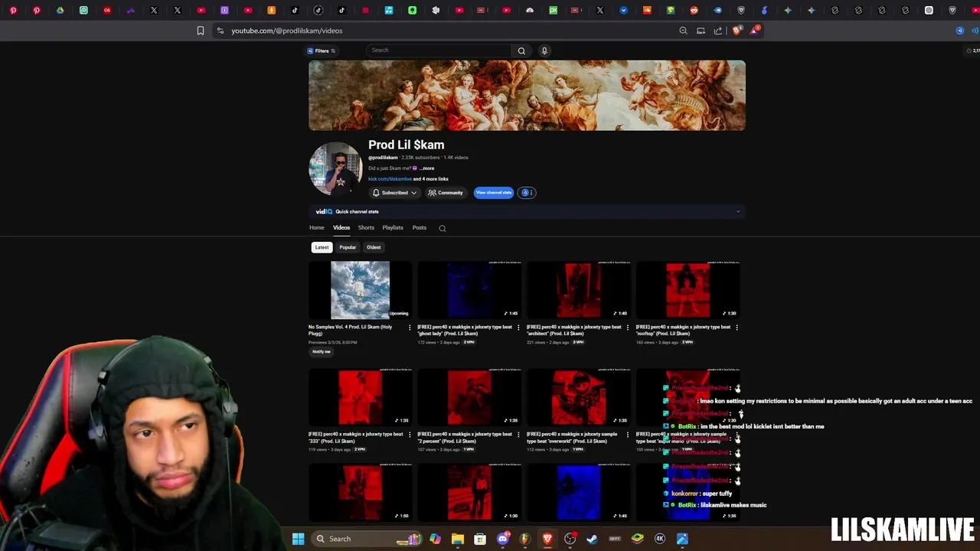Expand channel description with ...more
The image size is (980, 551).
click(426, 168)
